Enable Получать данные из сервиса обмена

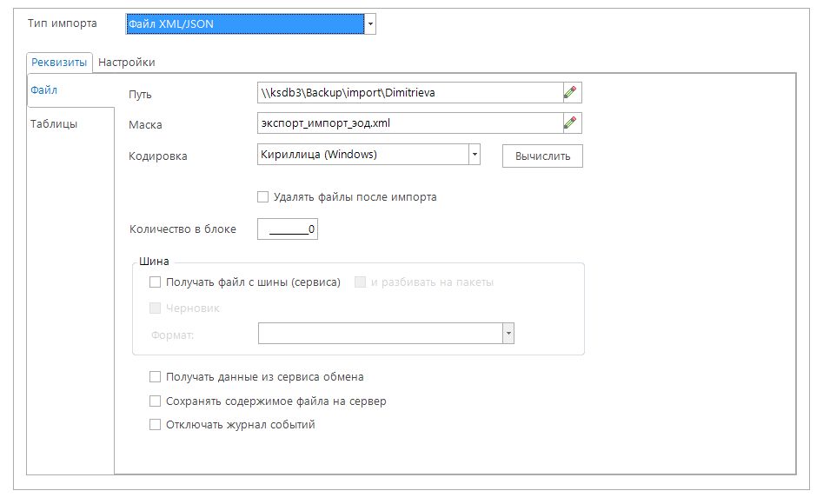tap(156, 377)
